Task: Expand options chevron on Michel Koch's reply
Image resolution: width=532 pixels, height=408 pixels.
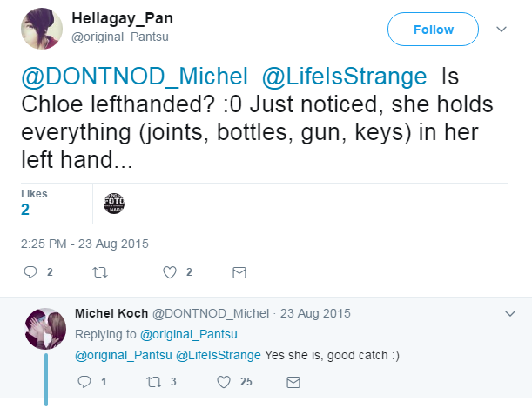Action: (511, 312)
